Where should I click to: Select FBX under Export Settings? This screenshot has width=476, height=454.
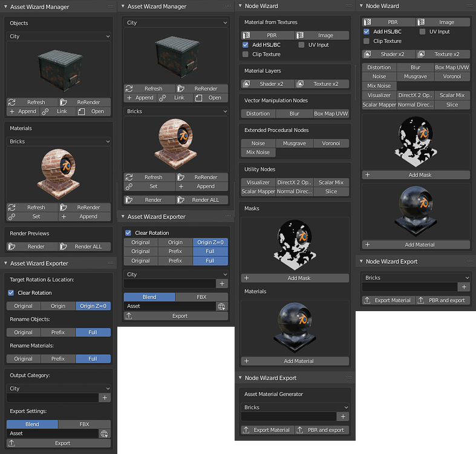pos(85,424)
